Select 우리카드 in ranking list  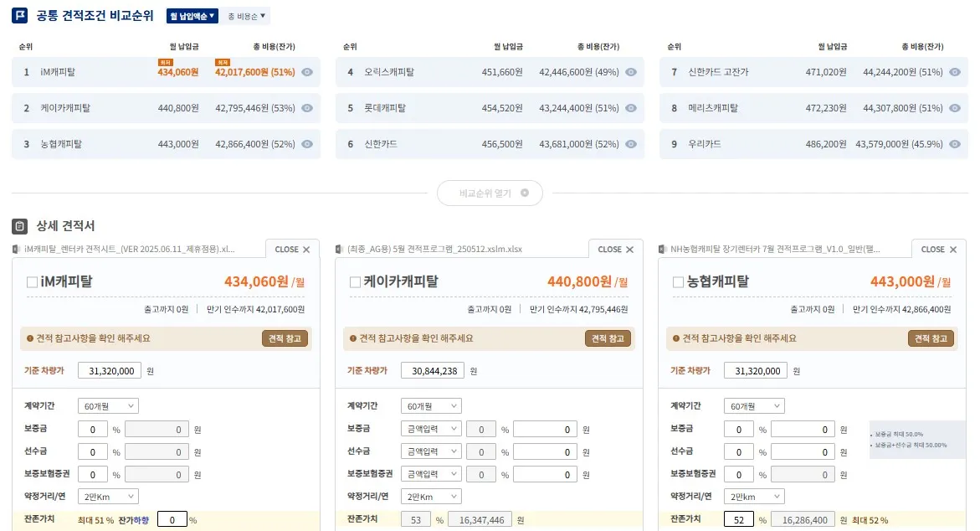pyautogui.click(x=813, y=144)
